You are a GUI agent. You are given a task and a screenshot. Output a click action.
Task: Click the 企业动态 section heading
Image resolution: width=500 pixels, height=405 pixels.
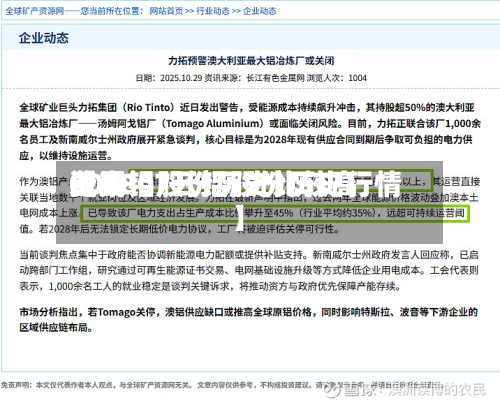44,38
